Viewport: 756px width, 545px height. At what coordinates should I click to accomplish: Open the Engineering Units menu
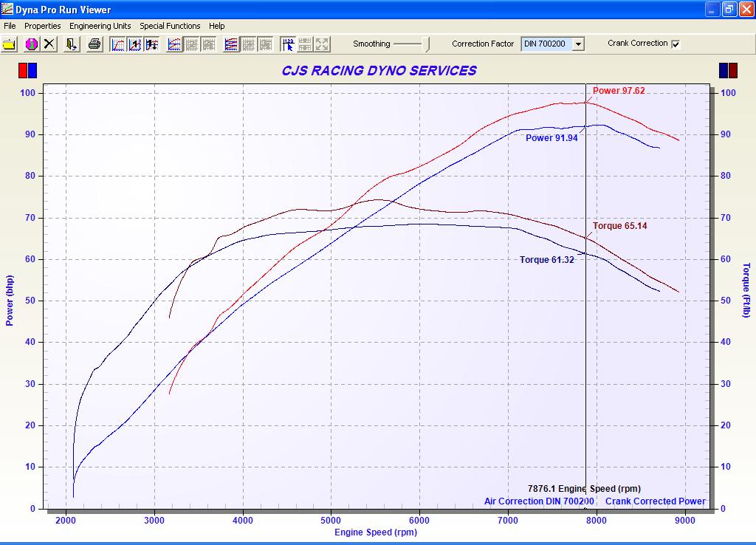pyautogui.click(x=100, y=26)
